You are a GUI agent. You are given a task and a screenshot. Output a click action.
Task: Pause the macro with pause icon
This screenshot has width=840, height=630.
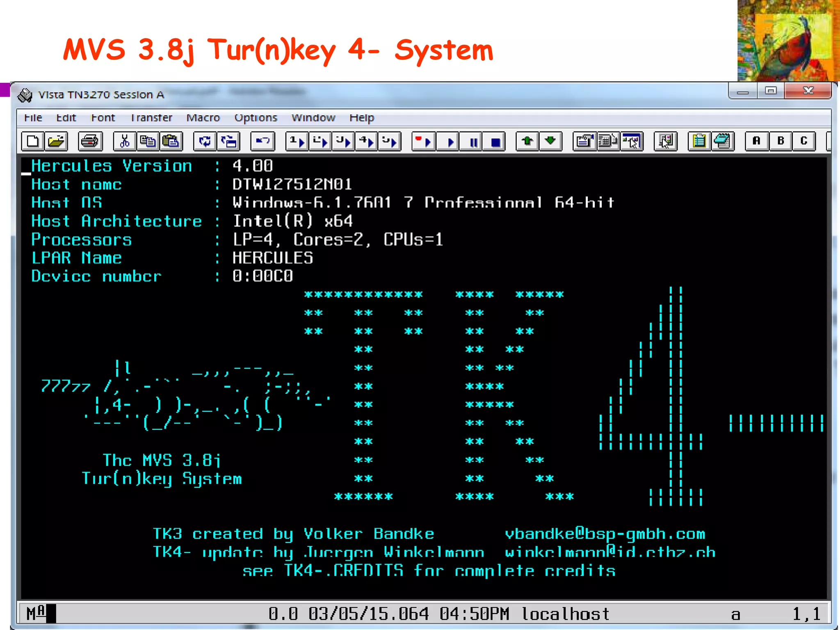coord(473,142)
